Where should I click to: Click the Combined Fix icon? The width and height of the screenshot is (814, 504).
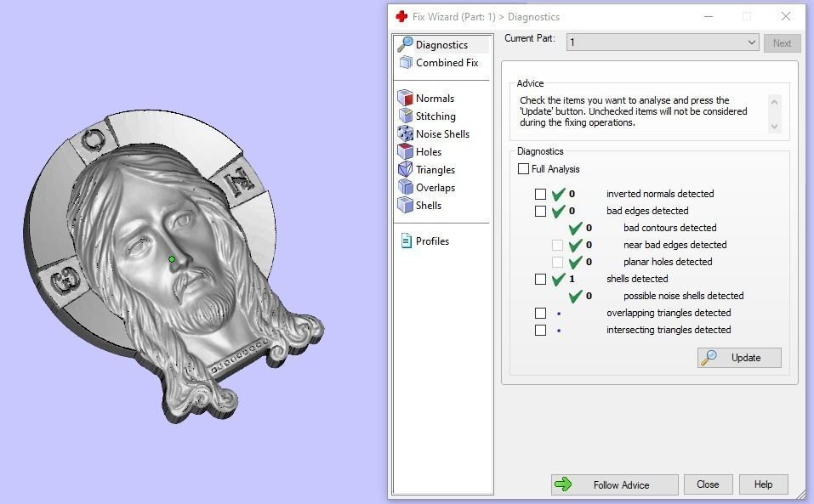406,63
